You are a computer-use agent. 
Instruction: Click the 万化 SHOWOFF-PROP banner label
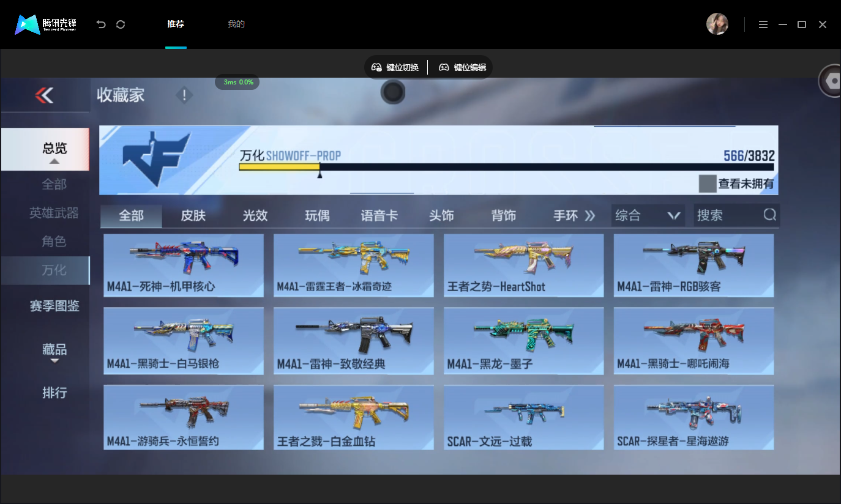(x=290, y=155)
